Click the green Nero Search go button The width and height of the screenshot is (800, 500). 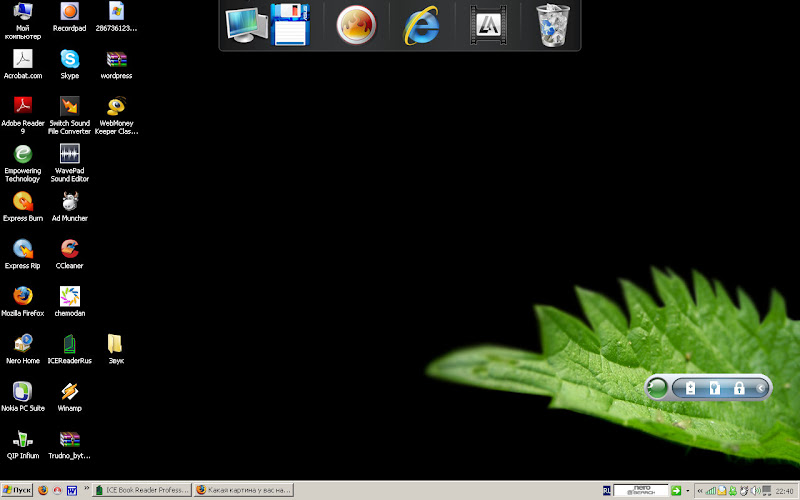coord(676,491)
